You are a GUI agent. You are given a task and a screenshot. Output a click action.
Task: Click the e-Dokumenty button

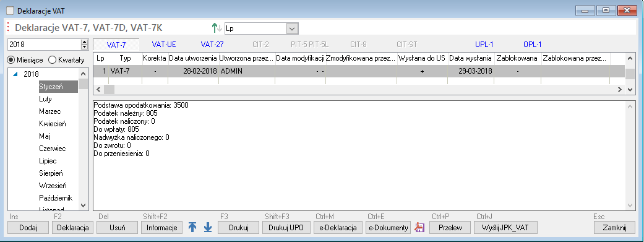click(x=388, y=228)
